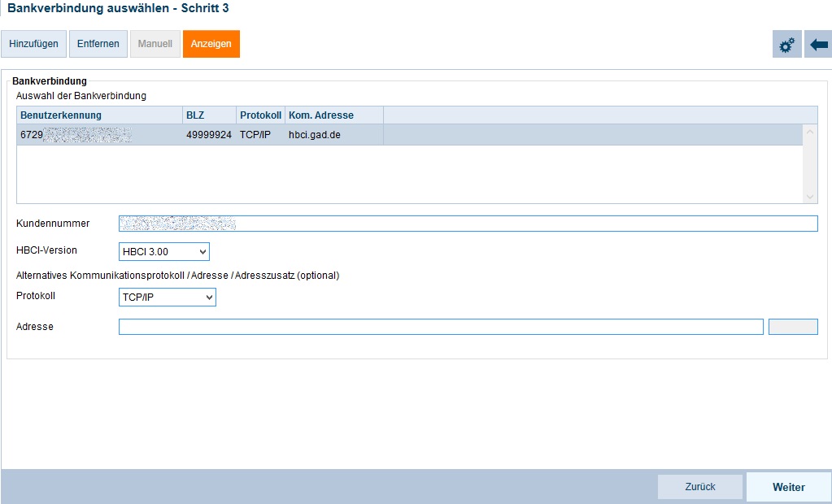Go back with the Zurück button
Screen dimensions: 832x504
click(x=700, y=487)
